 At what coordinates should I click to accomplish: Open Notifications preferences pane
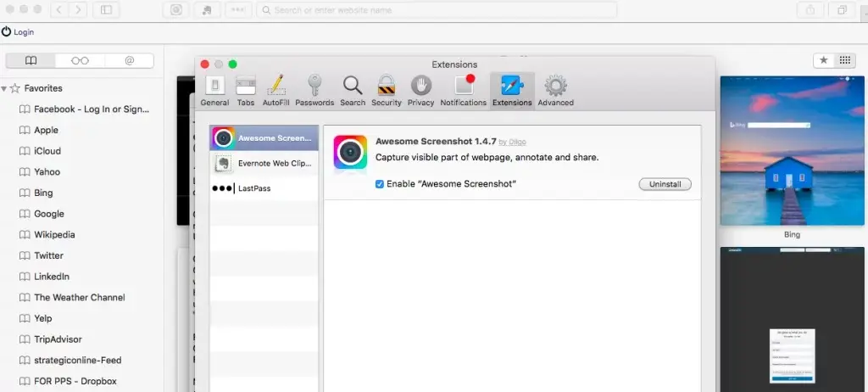click(464, 91)
